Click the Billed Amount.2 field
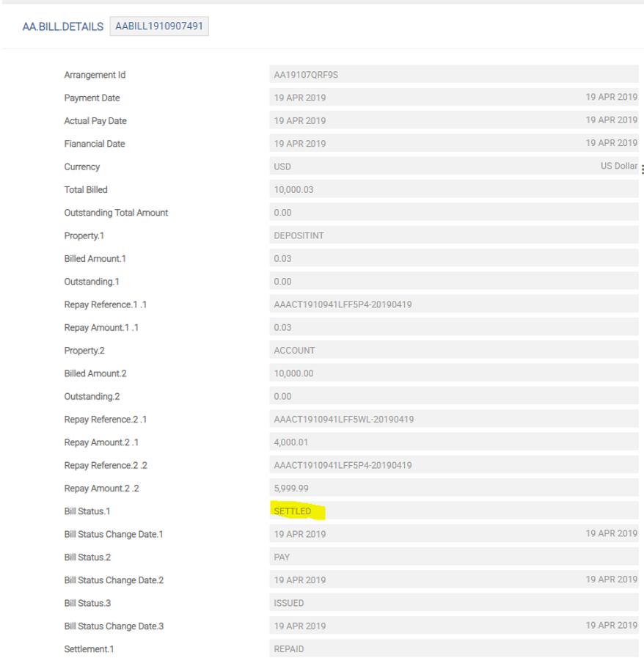The image size is (644, 658). [x=453, y=373]
